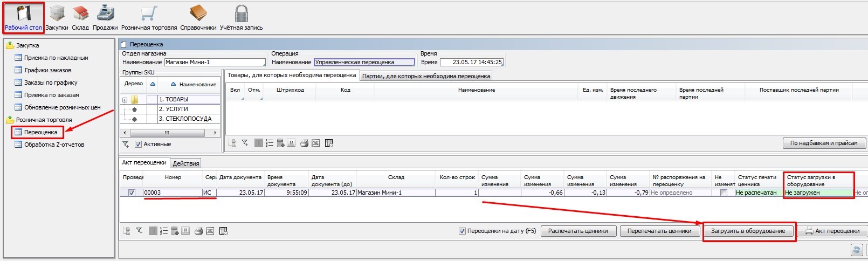This screenshot has height=261, width=868.
Task: Switch to Партии, для которых необходима переоценка tab
Action: 426,76
